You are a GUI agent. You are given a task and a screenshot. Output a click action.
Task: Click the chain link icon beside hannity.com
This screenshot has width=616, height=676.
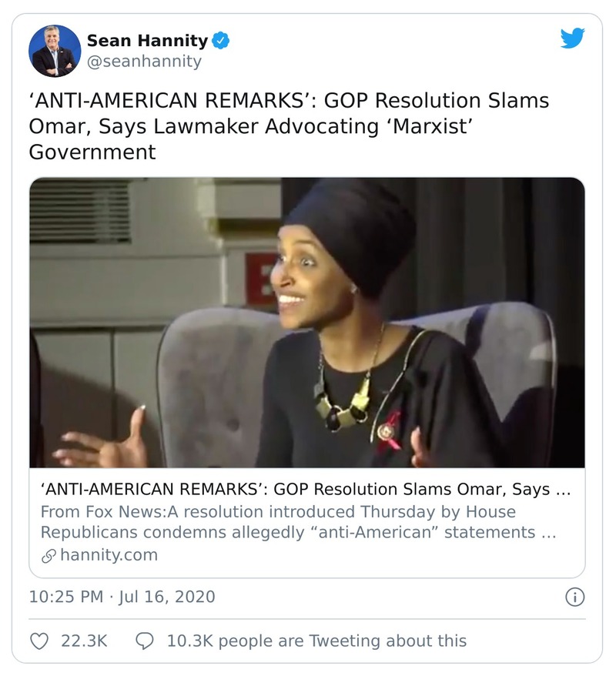48,554
